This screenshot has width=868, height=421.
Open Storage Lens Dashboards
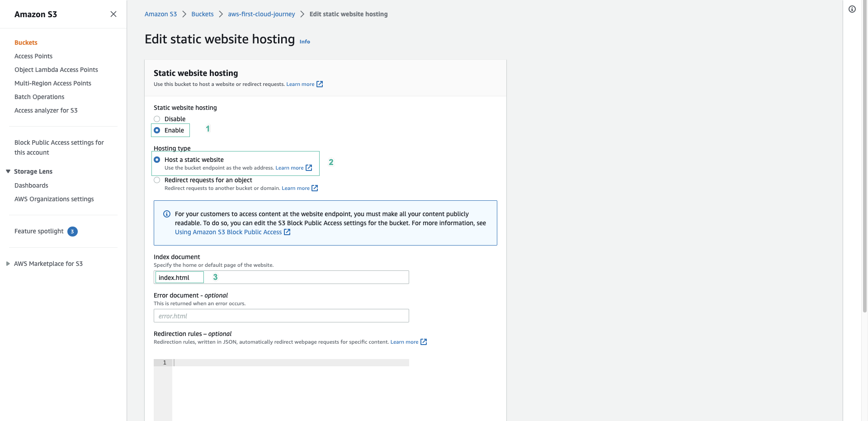tap(31, 185)
